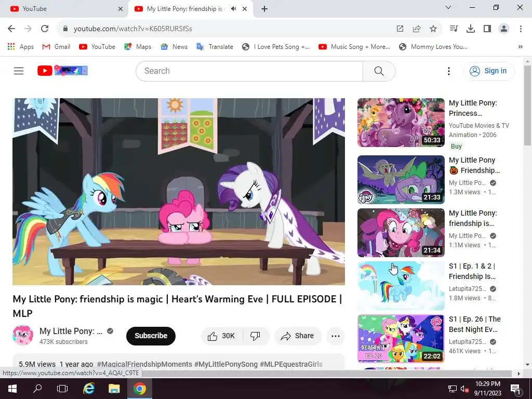Open the News bookmark
532x399 pixels.
174,47
